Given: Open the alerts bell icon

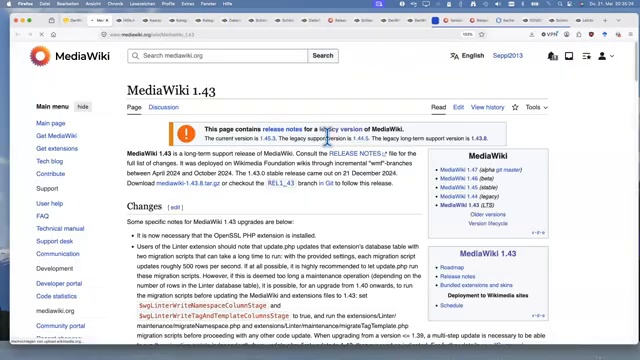Looking at the screenshot, I should click(x=552, y=56).
